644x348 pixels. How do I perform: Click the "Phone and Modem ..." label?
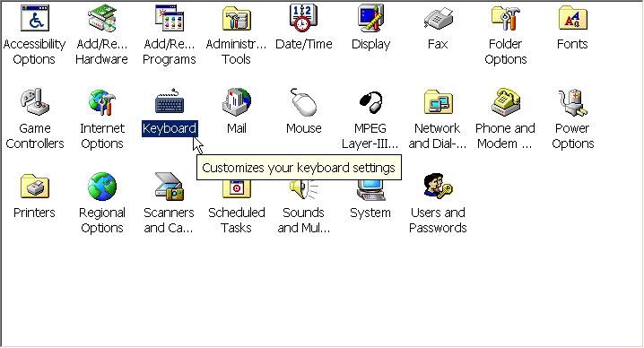(505, 136)
